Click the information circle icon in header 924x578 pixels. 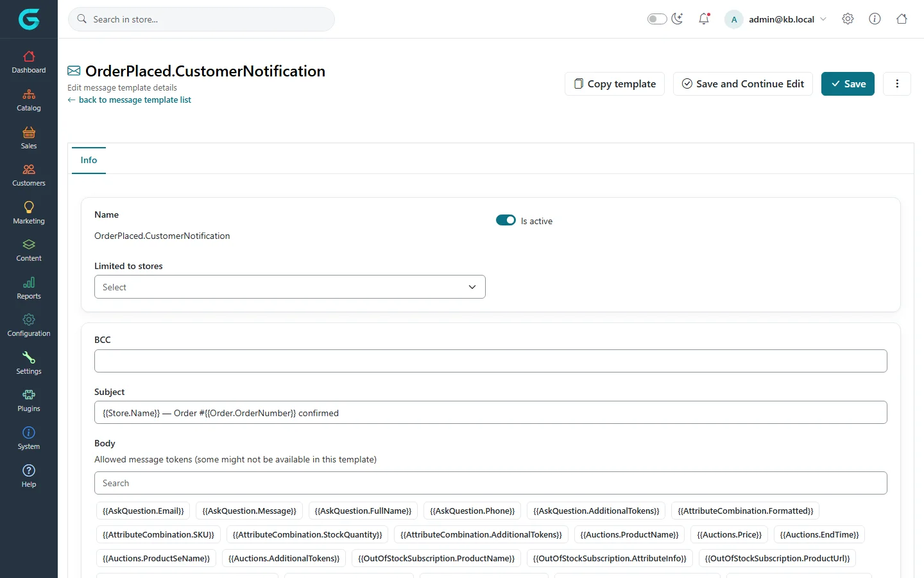pos(875,19)
